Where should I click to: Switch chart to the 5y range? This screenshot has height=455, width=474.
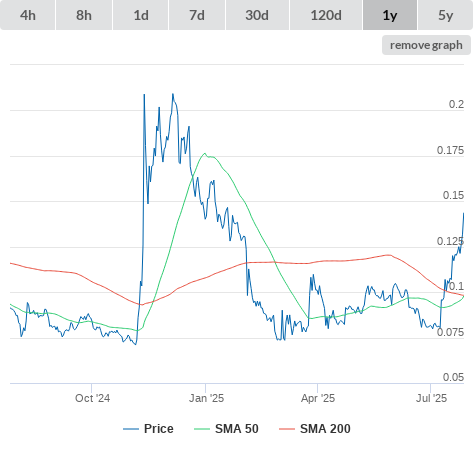click(x=445, y=15)
